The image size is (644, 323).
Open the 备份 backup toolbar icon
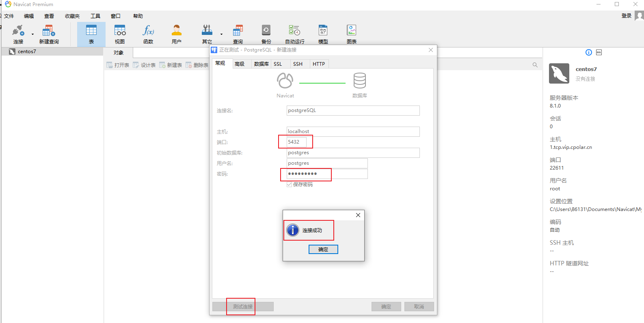click(x=266, y=34)
